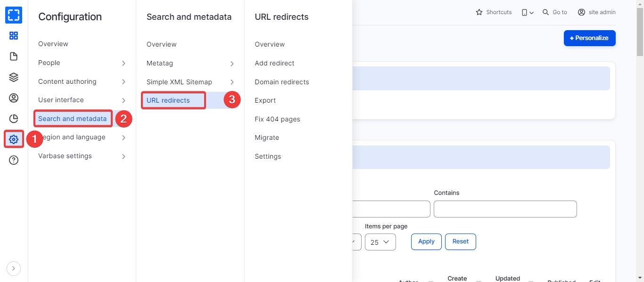Open the content page icon in sidebar
This screenshot has width=644, height=282.
(14, 56)
